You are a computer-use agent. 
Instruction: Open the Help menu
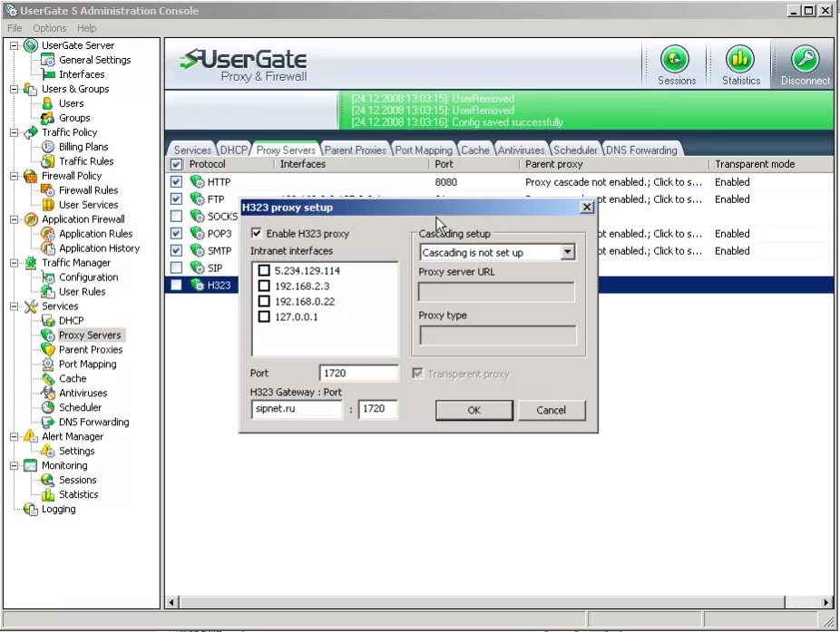pyautogui.click(x=86, y=28)
